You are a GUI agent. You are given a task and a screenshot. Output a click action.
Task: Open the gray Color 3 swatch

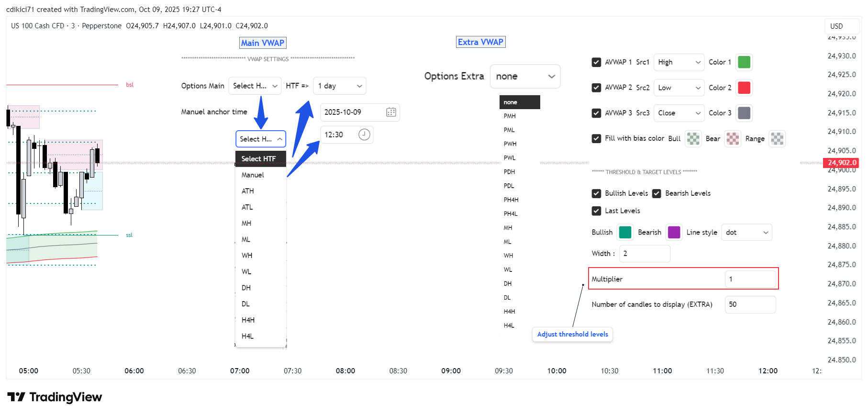(744, 113)
